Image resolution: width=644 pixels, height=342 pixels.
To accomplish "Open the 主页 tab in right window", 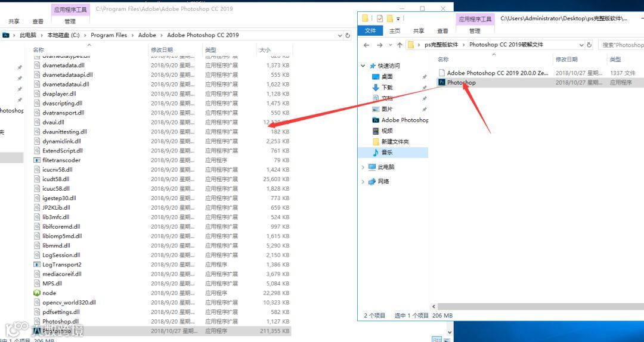I will click(x=395, y=31).
